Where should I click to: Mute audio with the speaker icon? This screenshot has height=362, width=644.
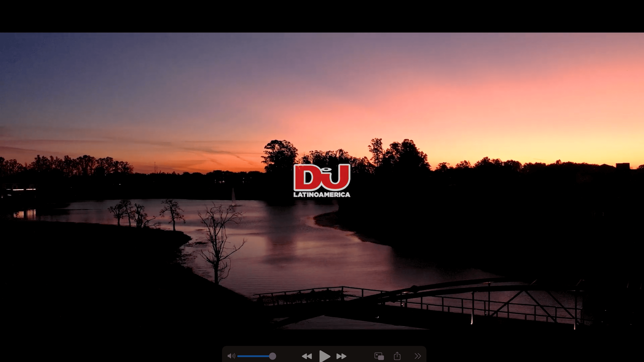click(231, 356)
